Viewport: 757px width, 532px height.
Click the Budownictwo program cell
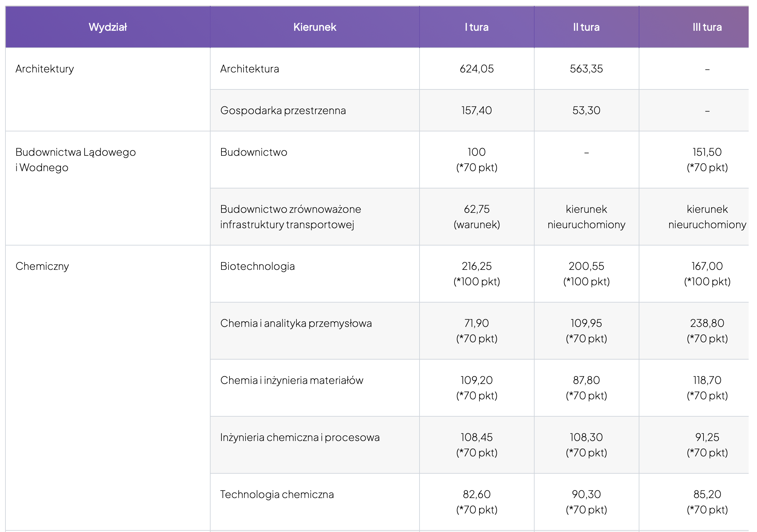pyautogui.click(x=254, y=152)
